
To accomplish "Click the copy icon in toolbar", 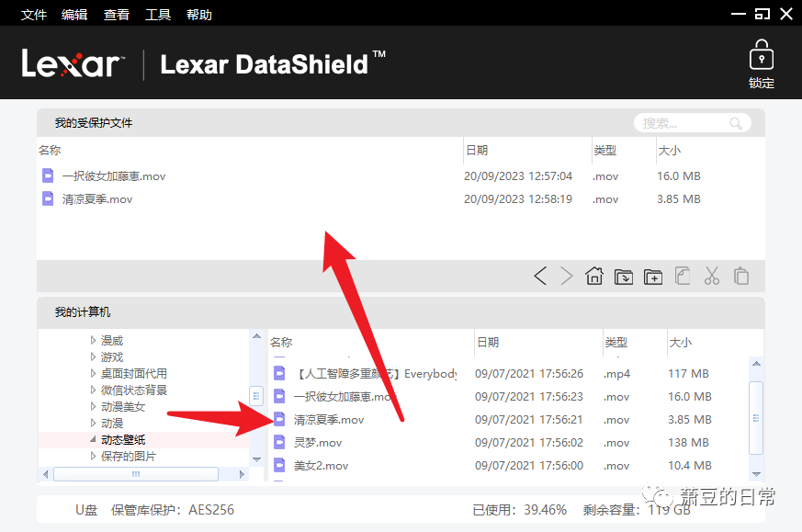I will (x=683, y=276).
